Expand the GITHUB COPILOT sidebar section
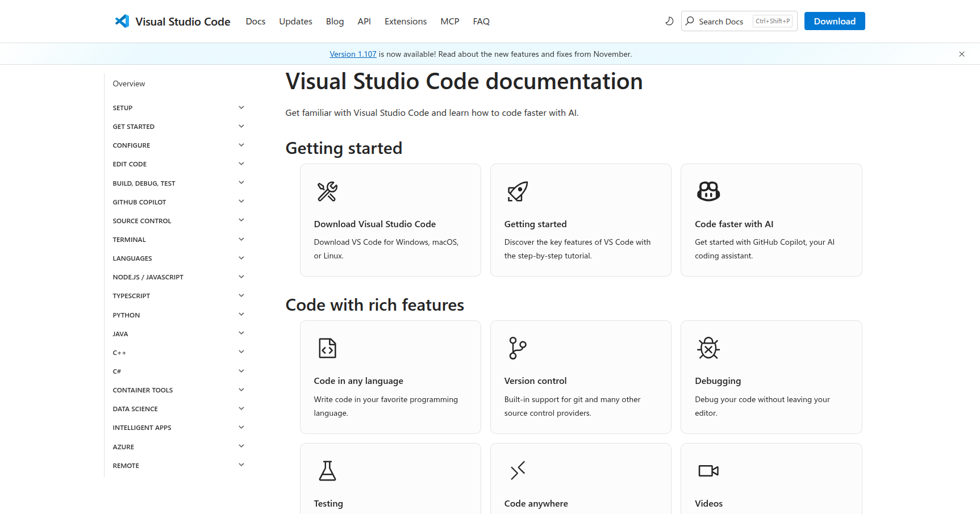This screenshot has width=980, height=514. tap(241, 202)
